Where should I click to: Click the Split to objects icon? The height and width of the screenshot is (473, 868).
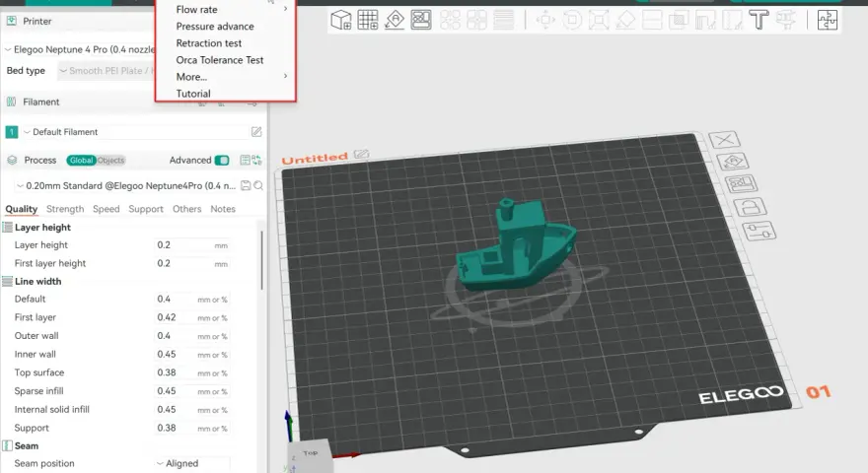coord(450,21)
